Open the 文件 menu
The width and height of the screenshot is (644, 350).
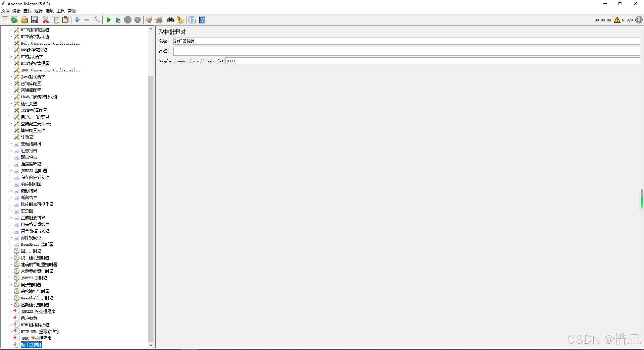coord(6,11)
